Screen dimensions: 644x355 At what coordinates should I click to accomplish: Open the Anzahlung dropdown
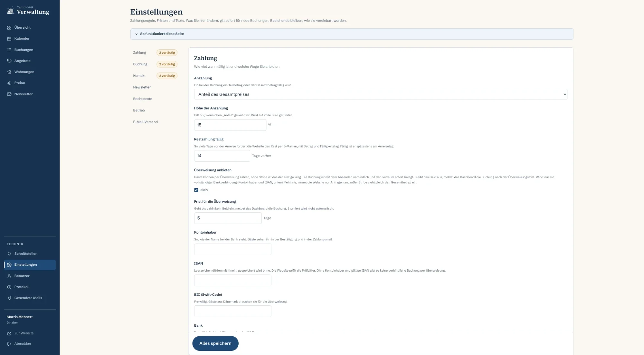click(381, 94)
